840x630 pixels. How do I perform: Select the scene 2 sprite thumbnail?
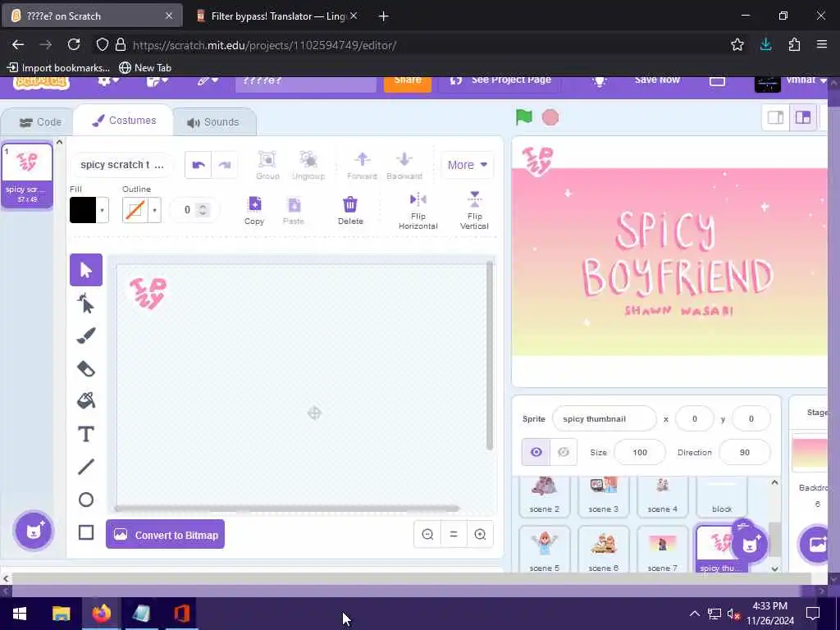(545, 496)
